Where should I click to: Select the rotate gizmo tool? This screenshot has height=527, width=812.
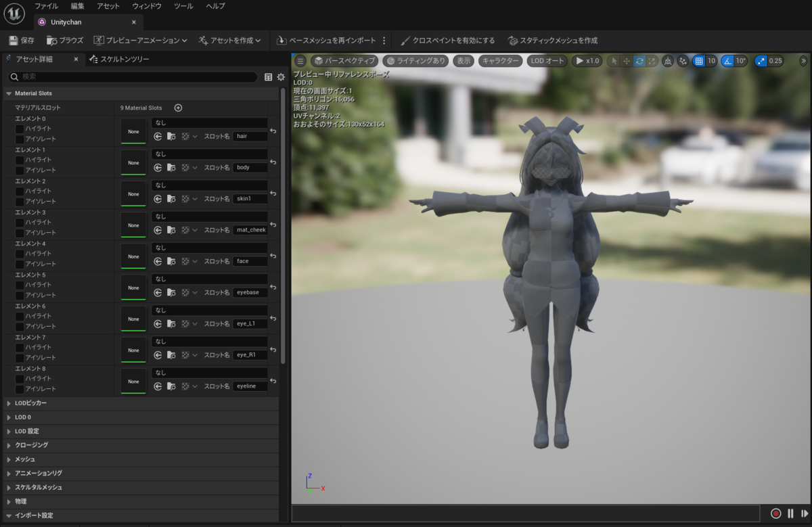[639, 61]
